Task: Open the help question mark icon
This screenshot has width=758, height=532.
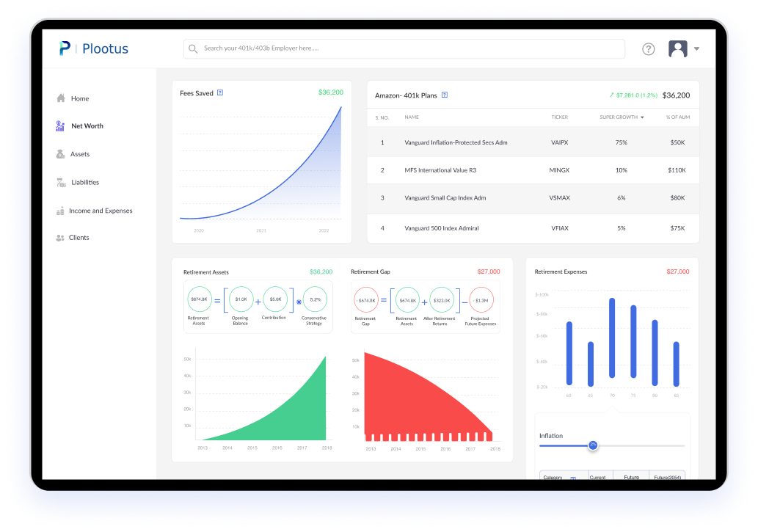Action: (x=648, y=49)
